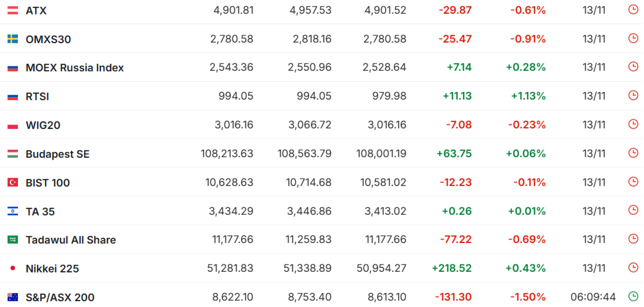The image size is (644, 307).
Task: Click the green clock icon for S&P/ASX 200
Action: [x=633, y=297]
